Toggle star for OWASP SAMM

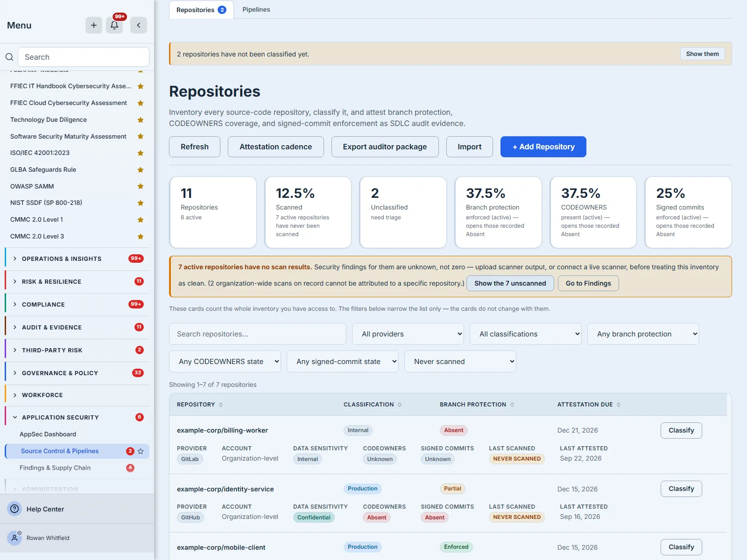[x=141, y=186]
